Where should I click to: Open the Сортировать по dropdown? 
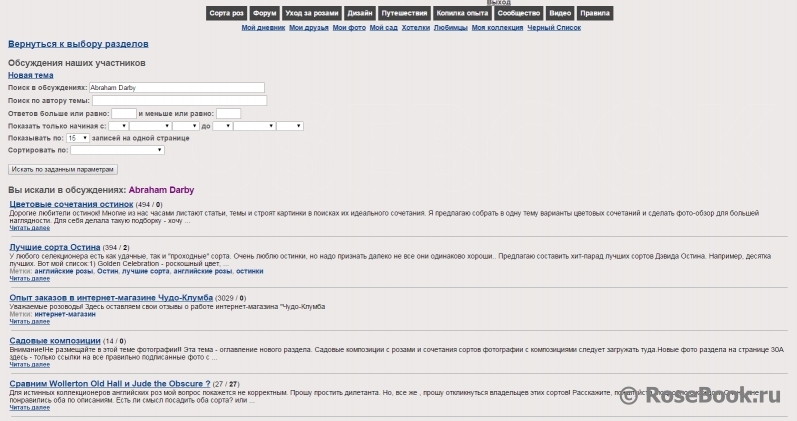(x=117, y=150)
